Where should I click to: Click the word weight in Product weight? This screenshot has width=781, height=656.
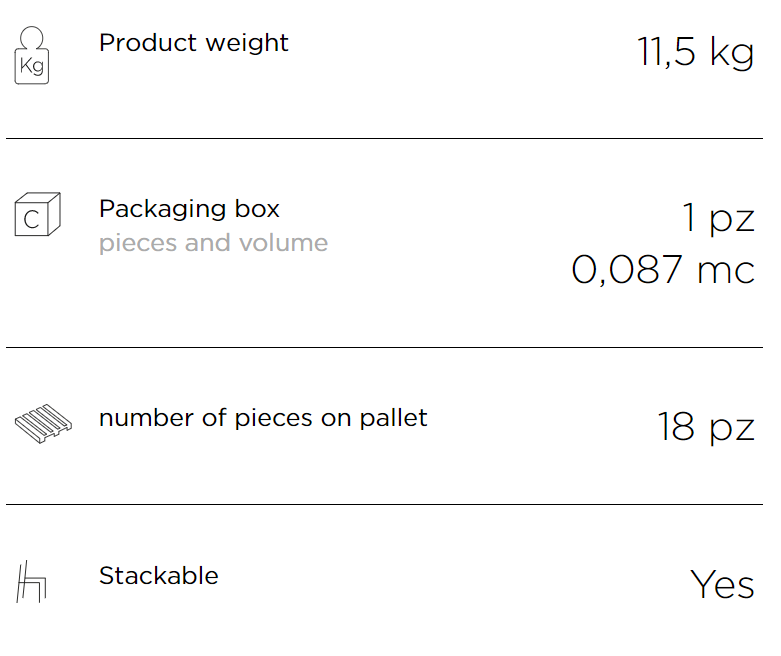[x=248, y=44]
